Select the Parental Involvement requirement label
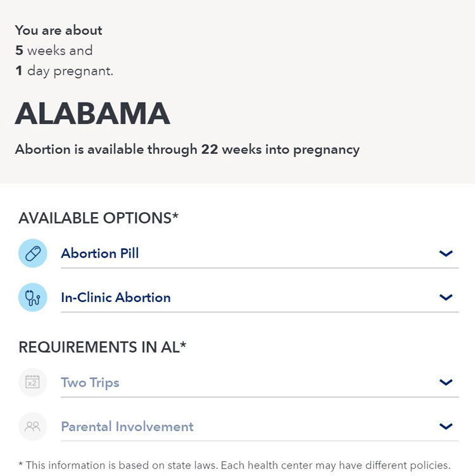The image size is (475, 476). pyautogui.click(x=127, y=427)
